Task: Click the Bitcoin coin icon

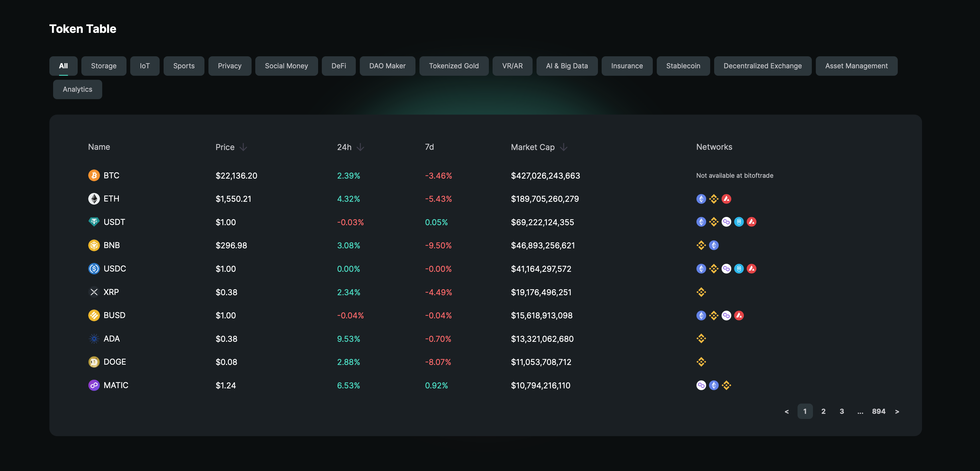Action: 94,175
